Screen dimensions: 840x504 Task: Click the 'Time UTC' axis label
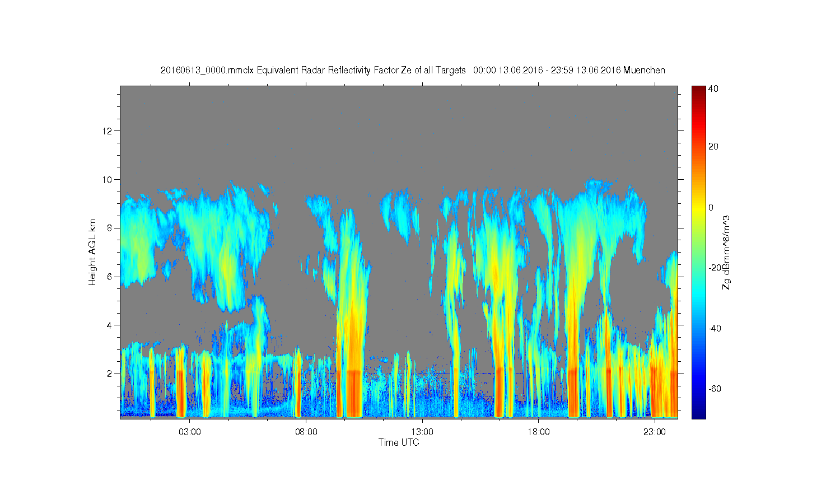[399, 442]
